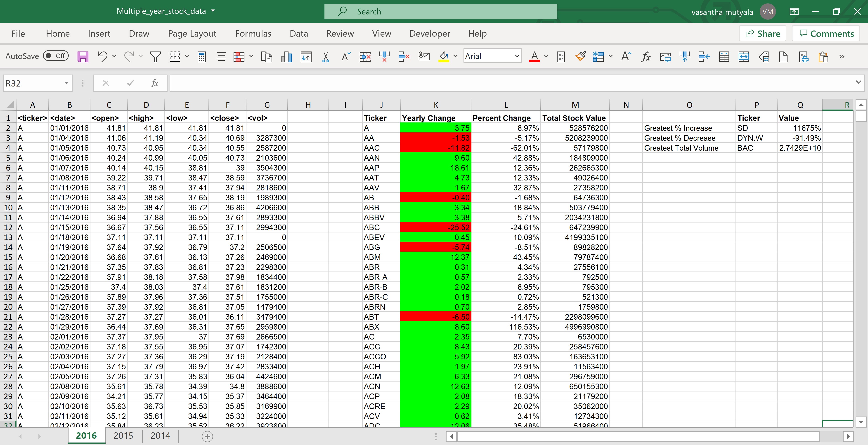Click the vertical scrollbar down arrow
This screenshot has height=445, width=868.
861,422
